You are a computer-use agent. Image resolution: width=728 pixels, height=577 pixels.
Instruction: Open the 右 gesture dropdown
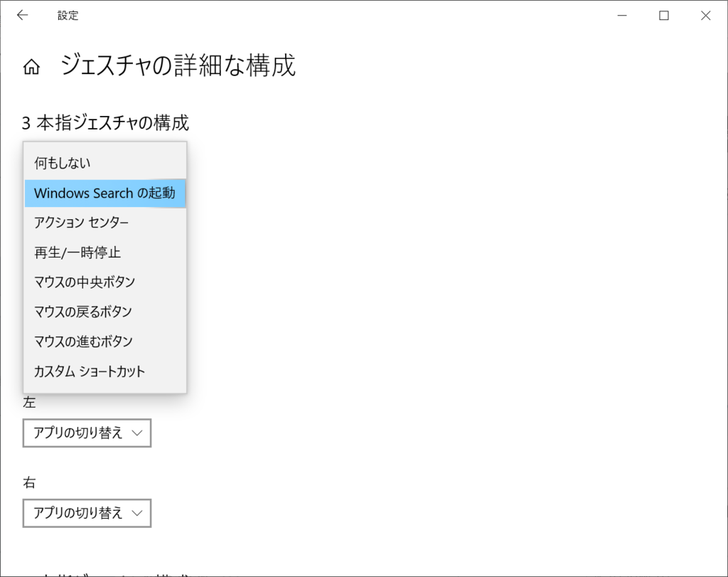tap(87, 513)
